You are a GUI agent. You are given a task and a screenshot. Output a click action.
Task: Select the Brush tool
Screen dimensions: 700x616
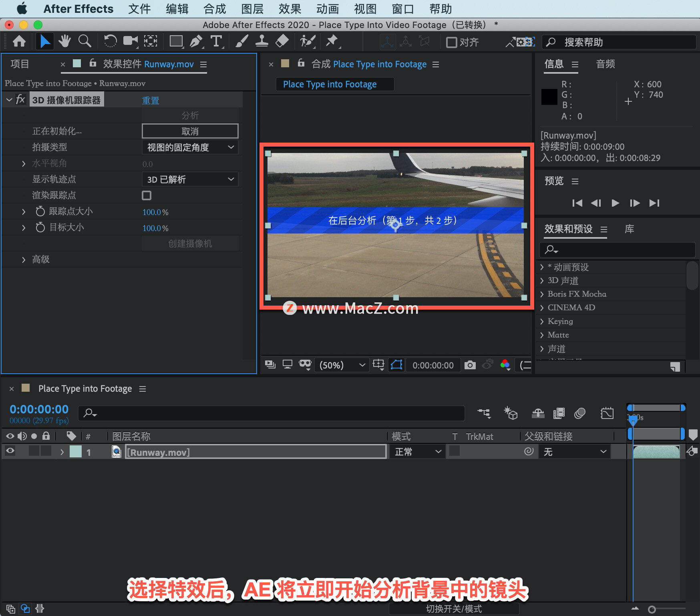coord(241,41)
